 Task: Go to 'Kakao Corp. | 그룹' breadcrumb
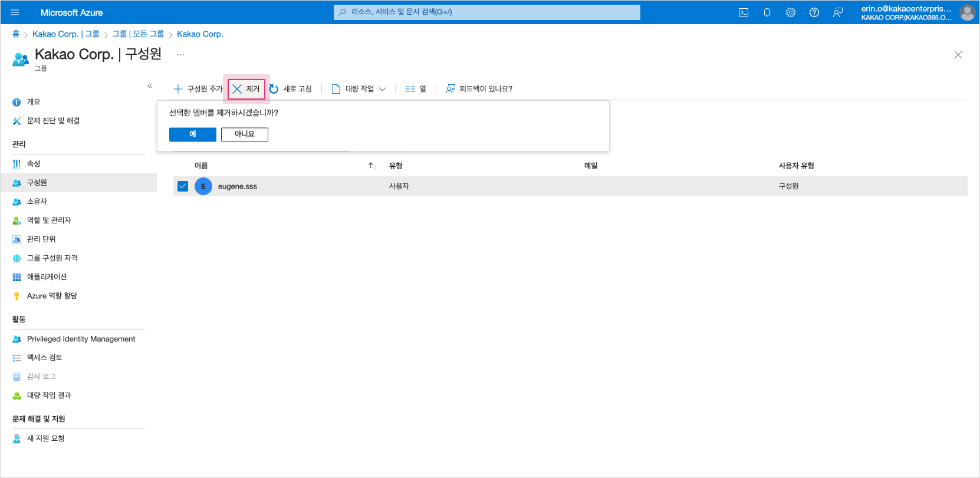tap(66, 34)
